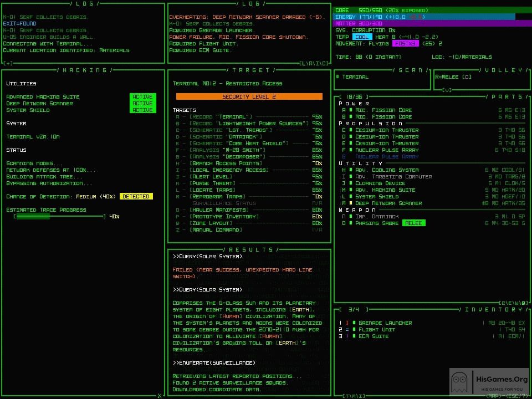
Task: Select the Manual Command entry
Action: [249, 229]
